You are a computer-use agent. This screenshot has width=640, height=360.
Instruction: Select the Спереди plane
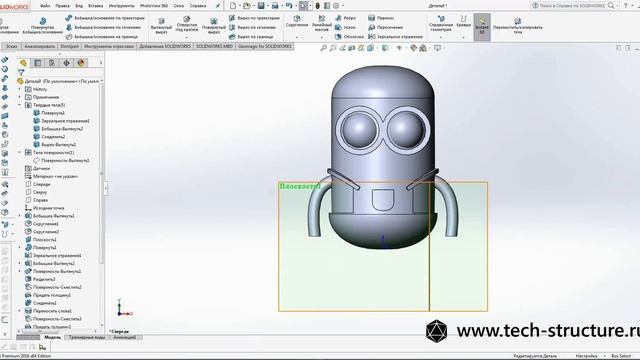38,184
